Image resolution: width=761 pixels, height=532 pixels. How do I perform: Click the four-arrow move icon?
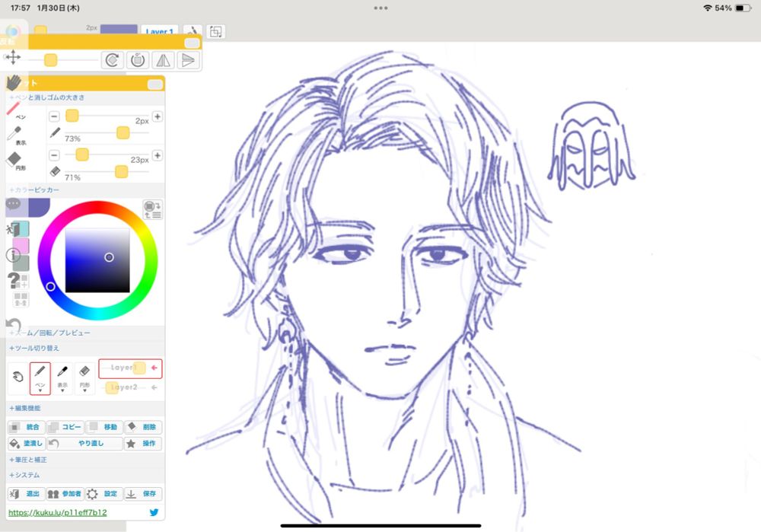click(13, 57)
